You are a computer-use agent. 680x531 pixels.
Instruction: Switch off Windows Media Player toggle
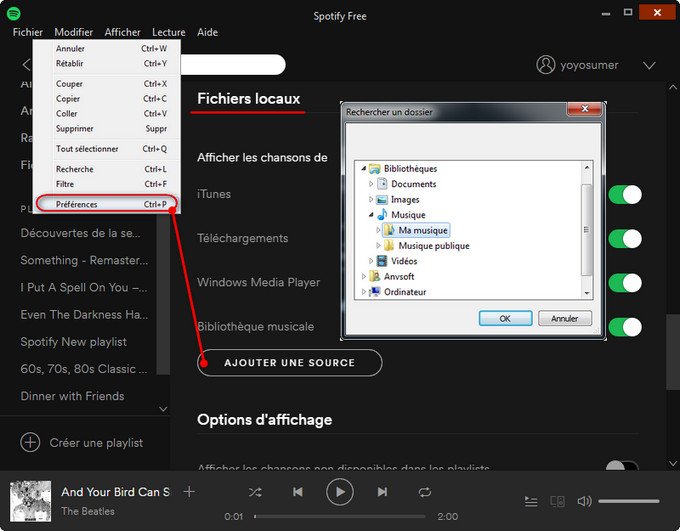624,283
